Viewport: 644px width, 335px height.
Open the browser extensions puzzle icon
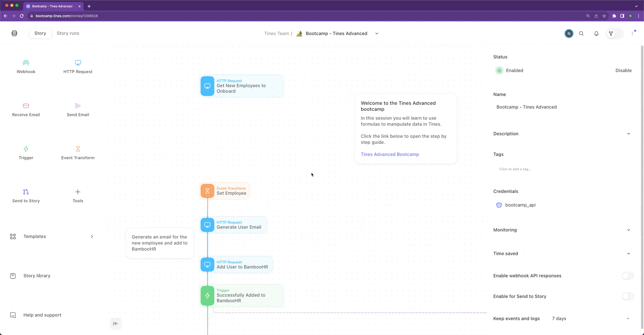[x=614, y=16]
